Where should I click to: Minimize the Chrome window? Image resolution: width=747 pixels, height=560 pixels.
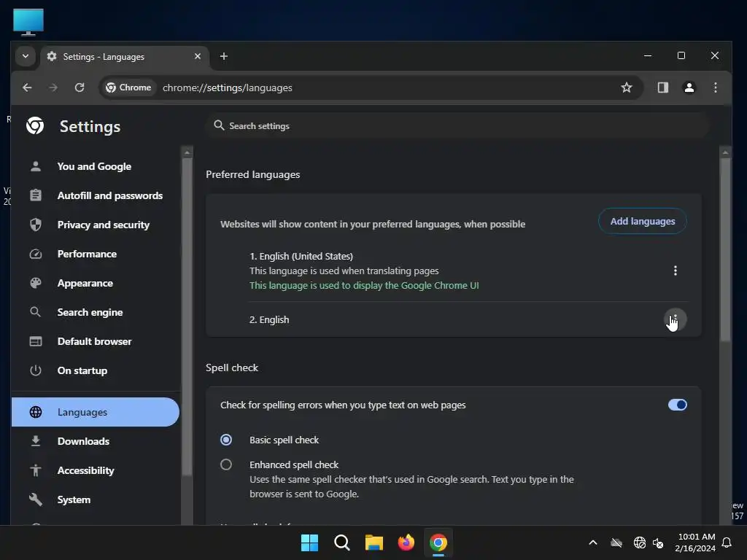click(x=648, y=55)
